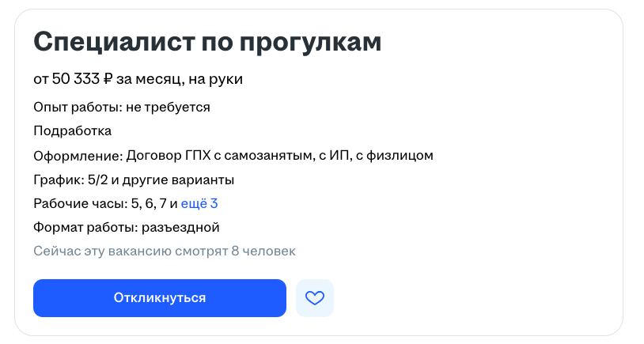Viewport: 644px width, 344px height.
Task: Expand the "ещё 3" working hours link
Action: tap(199, 203)
